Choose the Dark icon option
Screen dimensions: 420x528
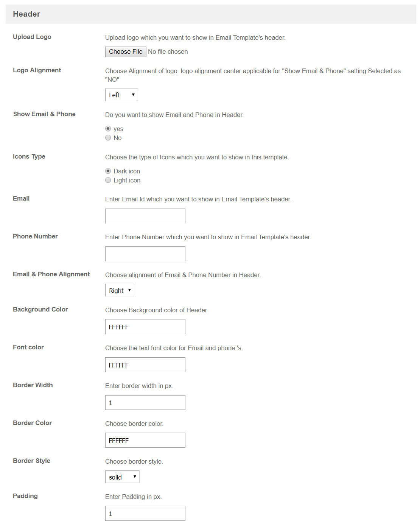click(x=108, y=171)
